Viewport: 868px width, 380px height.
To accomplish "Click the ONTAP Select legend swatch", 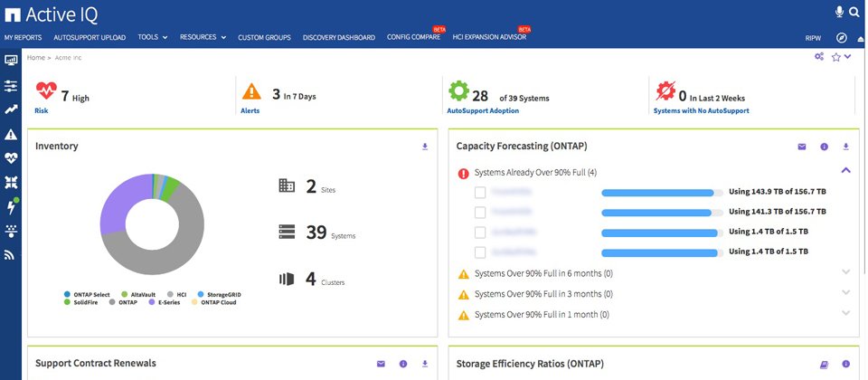I will 67,294.
